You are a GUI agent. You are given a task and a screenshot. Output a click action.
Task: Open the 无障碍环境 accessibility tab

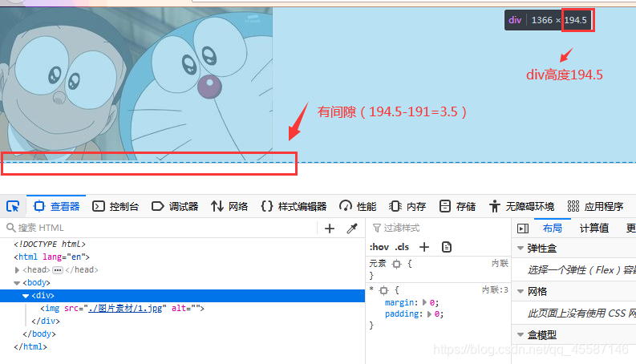coord(521,206)
